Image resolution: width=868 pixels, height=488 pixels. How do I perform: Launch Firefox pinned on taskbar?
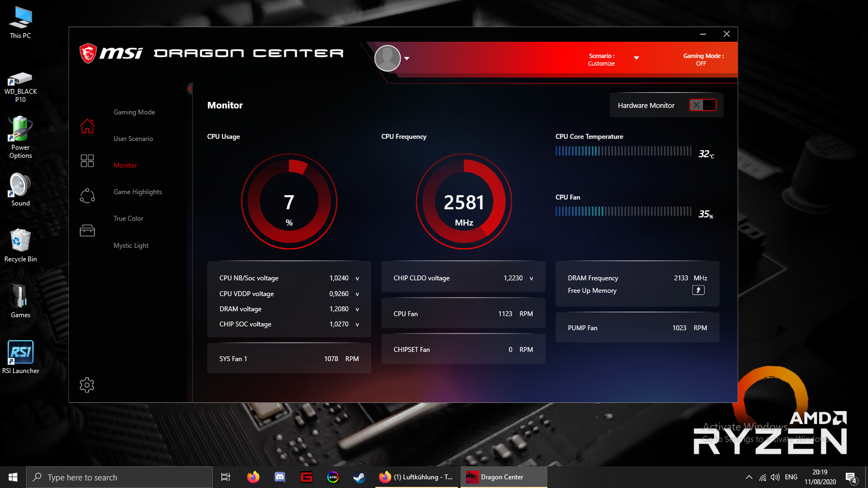click(x=253, y=477)
